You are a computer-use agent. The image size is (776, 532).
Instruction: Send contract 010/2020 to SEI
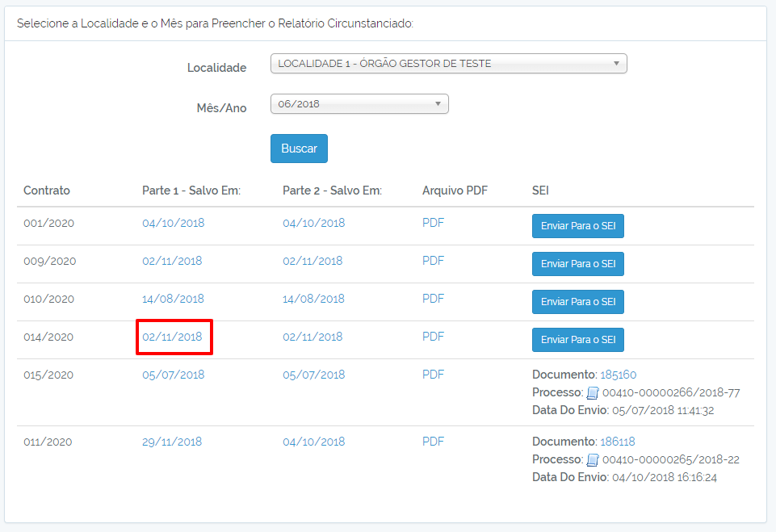click(578, 302)
